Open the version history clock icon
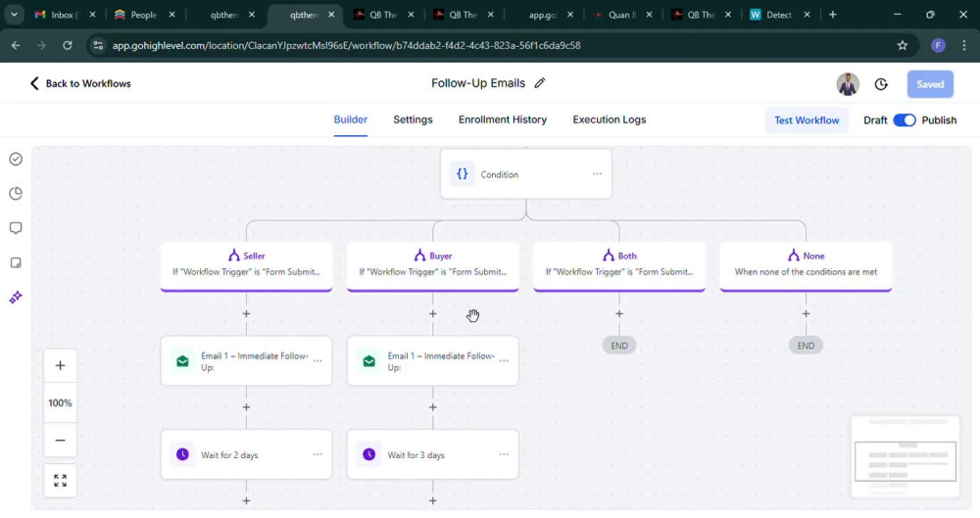This screenshot has height=518, width=980. (881, 84)
